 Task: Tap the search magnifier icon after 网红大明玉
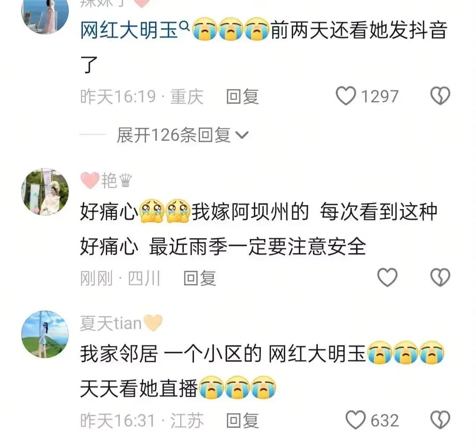coord(185,27)
